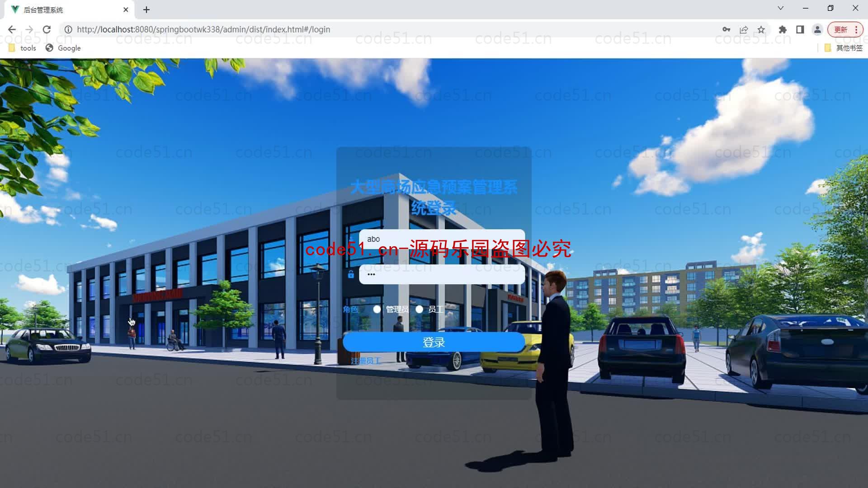Click the browser profile/account icon

pyautogui.click(x=818, y=29)
